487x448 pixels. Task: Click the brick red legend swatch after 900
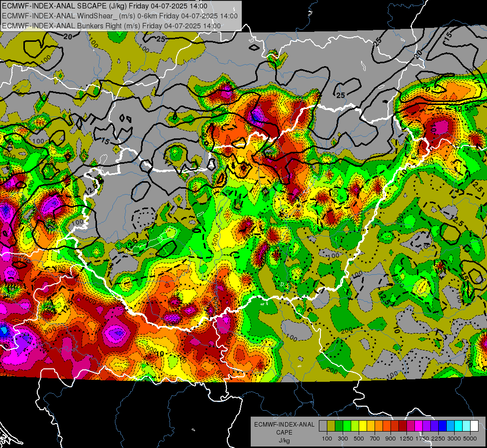(395, 426)
